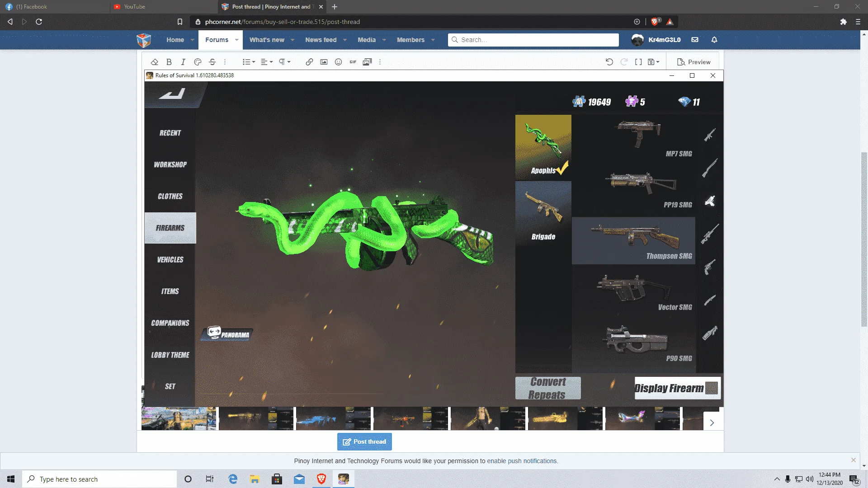Open the Workshop category

170,164
